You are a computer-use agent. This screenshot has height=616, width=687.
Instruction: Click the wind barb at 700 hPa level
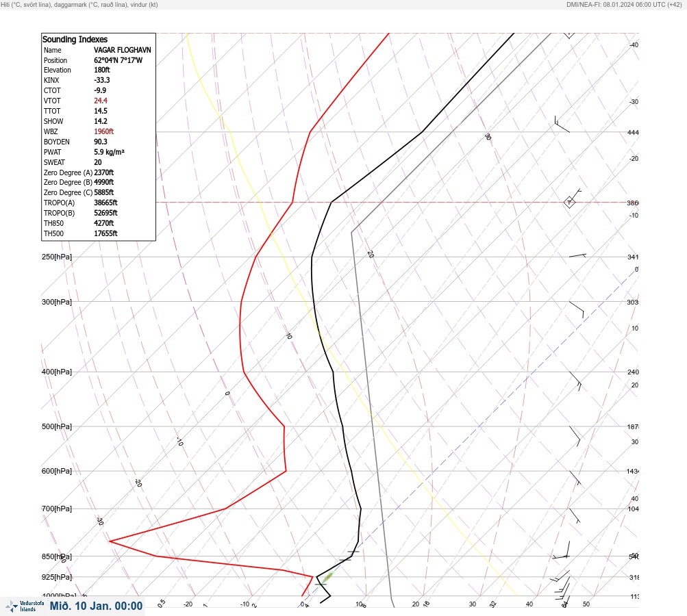click(575, 516)
